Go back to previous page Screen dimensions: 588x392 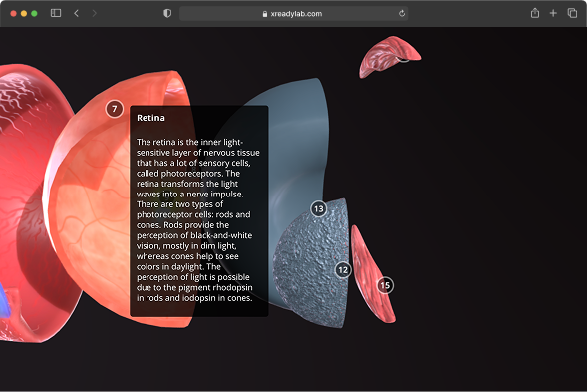tap(76, 13)
